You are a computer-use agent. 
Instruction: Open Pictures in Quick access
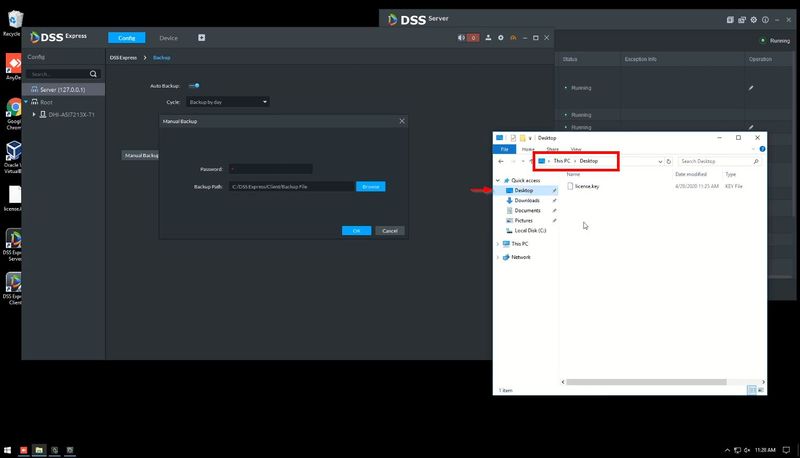(x=523, y=220)
